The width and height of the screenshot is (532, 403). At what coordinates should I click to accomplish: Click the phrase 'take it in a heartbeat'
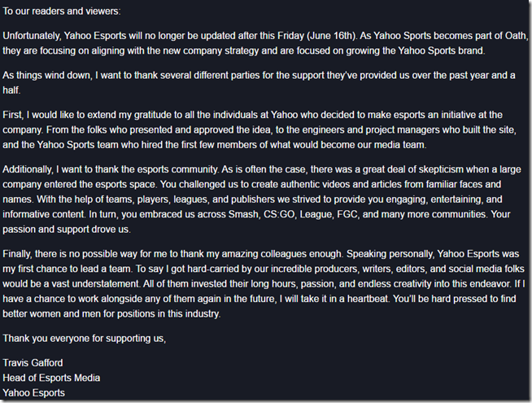coord(344,299)
